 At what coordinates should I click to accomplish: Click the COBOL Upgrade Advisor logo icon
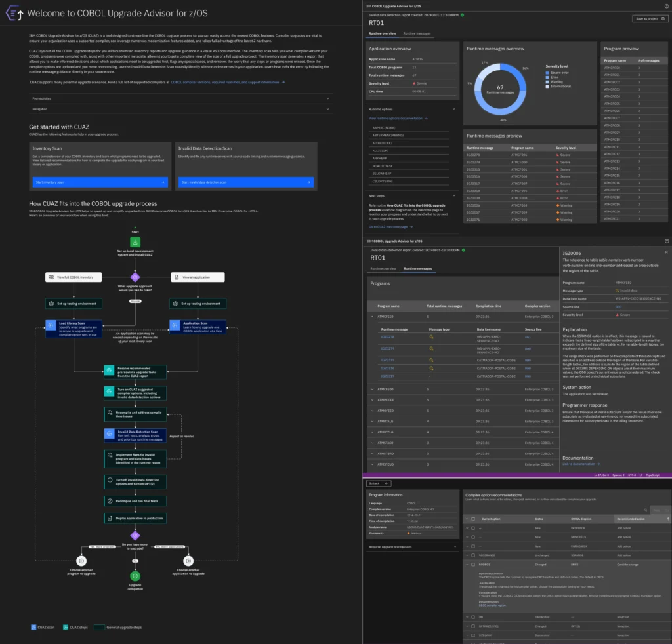coord(16,12)
